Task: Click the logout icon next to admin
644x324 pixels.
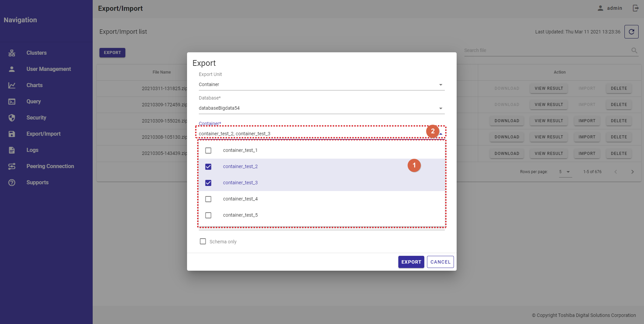Action: point(636,8)
